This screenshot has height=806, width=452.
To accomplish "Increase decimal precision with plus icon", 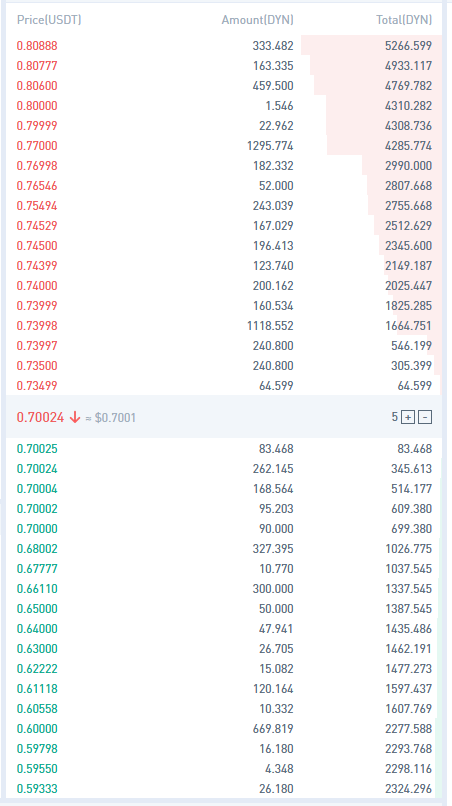I will [x=408, y=417].
